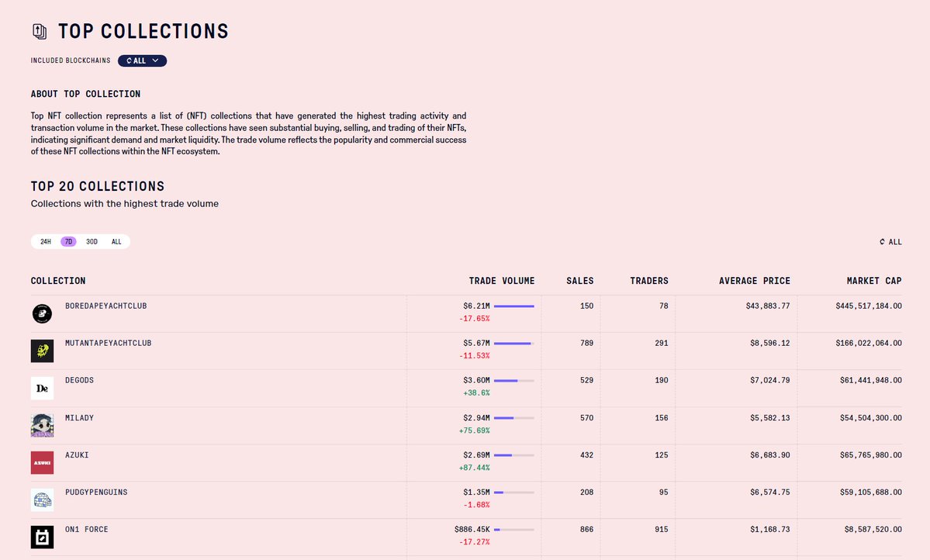
Task: Click the Top 20 Collections heading
Action: pyautogui.click(x=98, y=186)
